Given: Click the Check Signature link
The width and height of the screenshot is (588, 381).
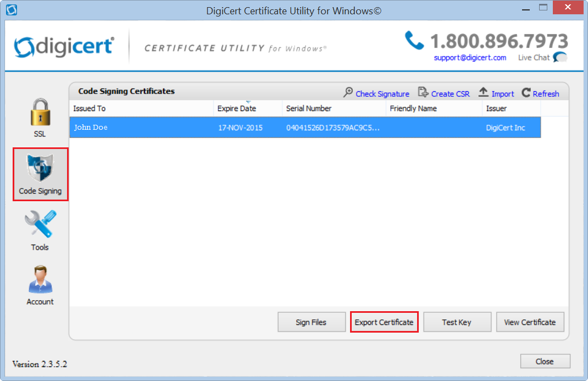Looking at the screenshot, I should 382,94.
